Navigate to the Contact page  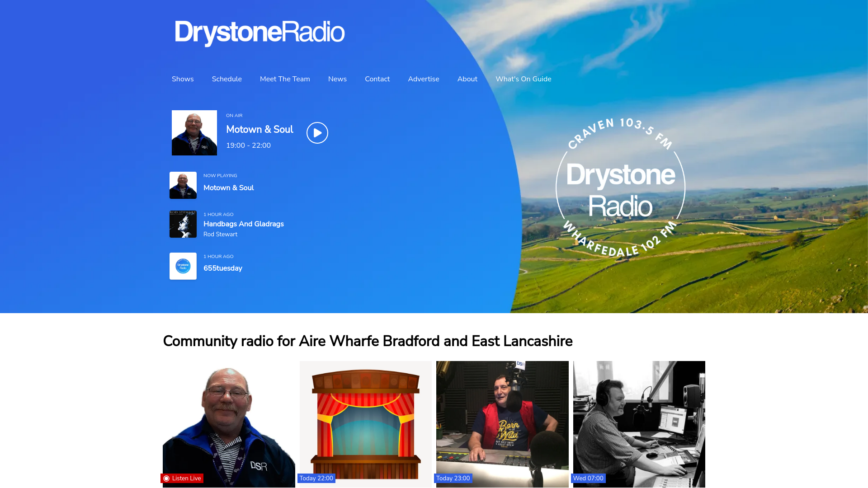377,79
